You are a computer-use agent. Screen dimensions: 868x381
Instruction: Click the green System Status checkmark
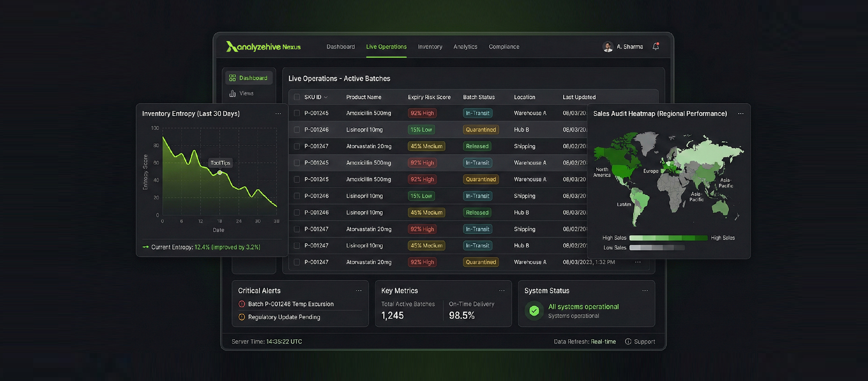pos(534,310)
